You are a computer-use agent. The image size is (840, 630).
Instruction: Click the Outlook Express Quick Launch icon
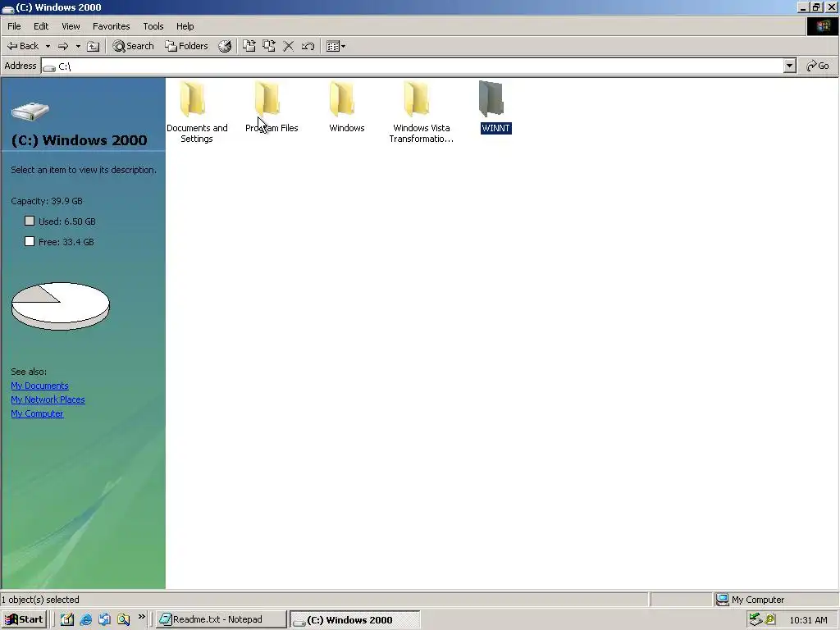[104, 620]
